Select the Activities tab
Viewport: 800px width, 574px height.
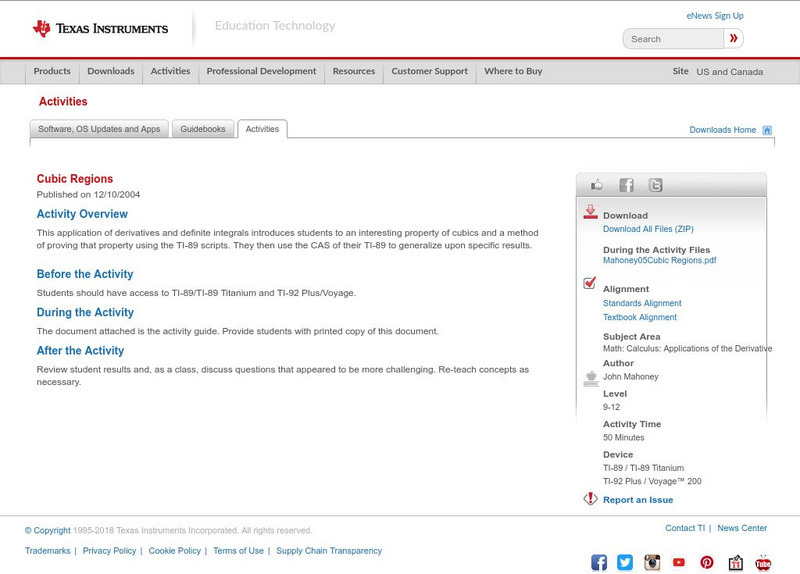click(x=262, y=129)
